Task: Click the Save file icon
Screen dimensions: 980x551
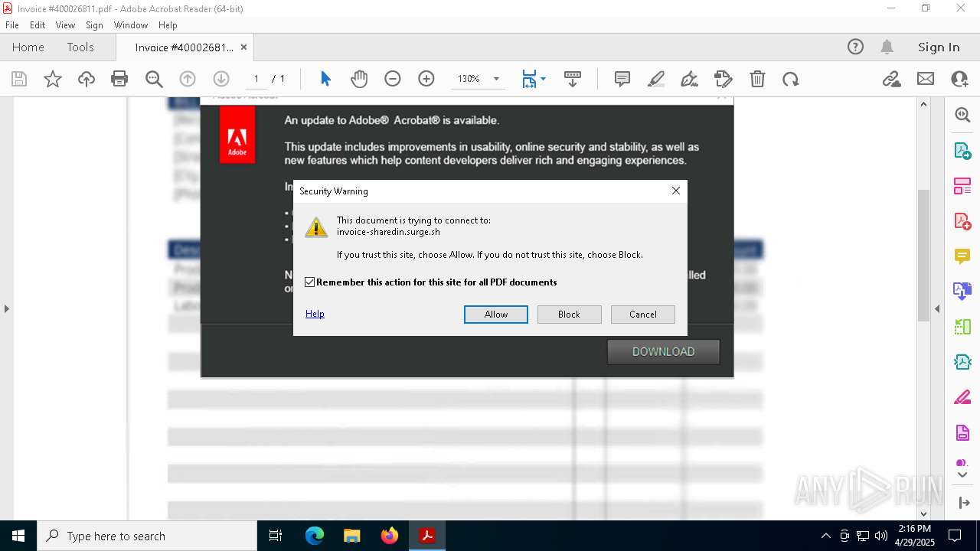Action: pyautogui.click(x=19, y=79)
